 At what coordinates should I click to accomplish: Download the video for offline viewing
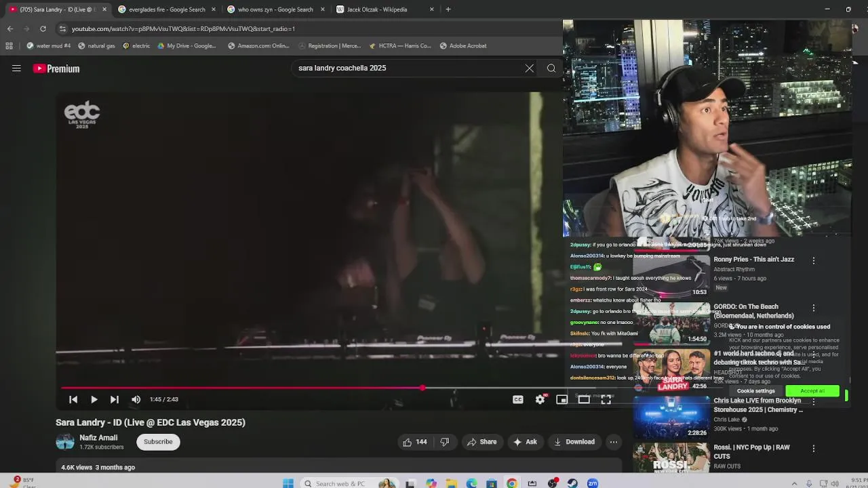click(574, 442)
